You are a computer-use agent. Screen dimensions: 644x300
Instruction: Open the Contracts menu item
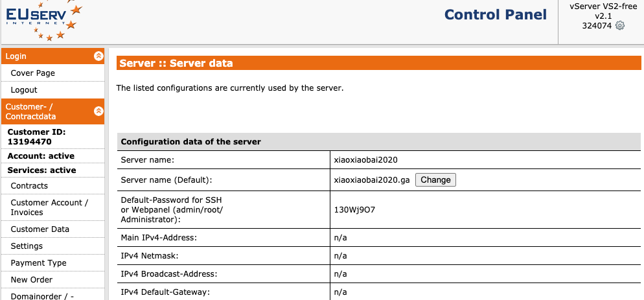tap(29, 185)
